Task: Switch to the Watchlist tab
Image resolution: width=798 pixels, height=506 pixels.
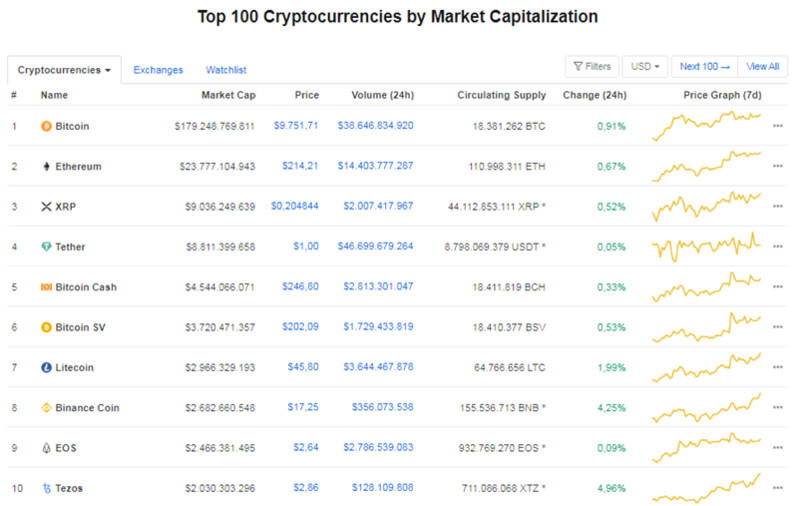Action: click(226, 70)
